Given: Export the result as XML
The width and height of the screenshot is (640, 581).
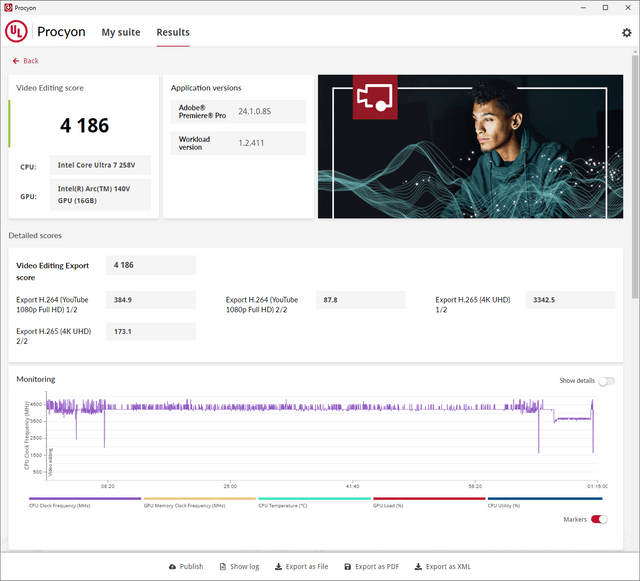Looking at the screenshot, I should click(443, 567).
